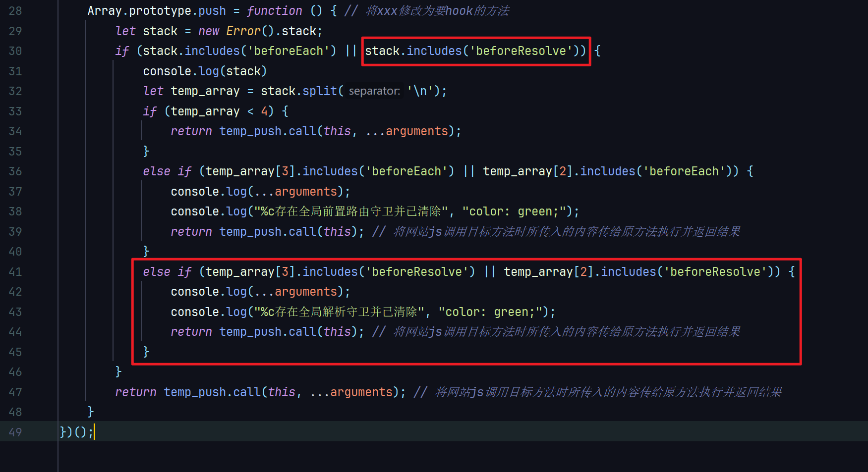Click the 'return' keyword on line 47

coord(135,392)
